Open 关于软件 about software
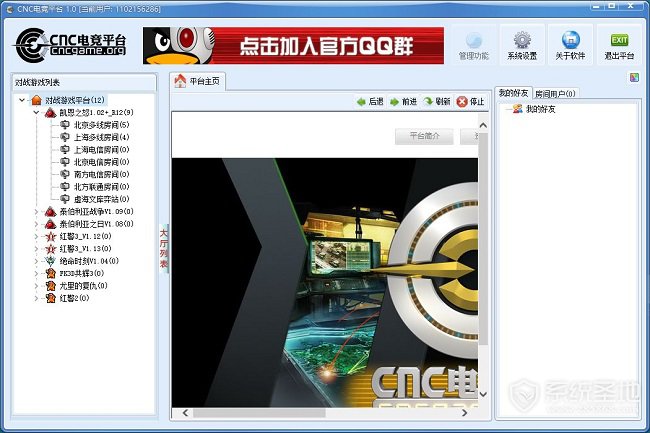Screen dimensions: 650x433 tap(570, 45)
